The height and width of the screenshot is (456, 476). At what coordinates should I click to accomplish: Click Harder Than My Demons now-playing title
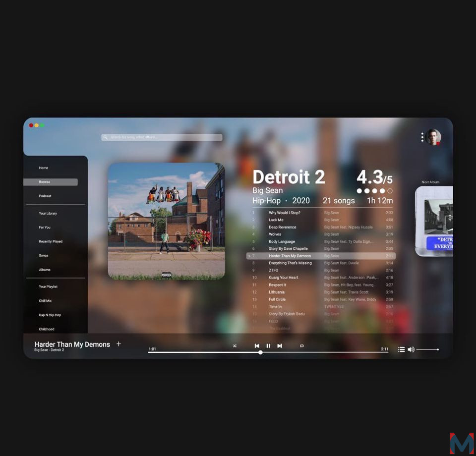tap(72, 344)
